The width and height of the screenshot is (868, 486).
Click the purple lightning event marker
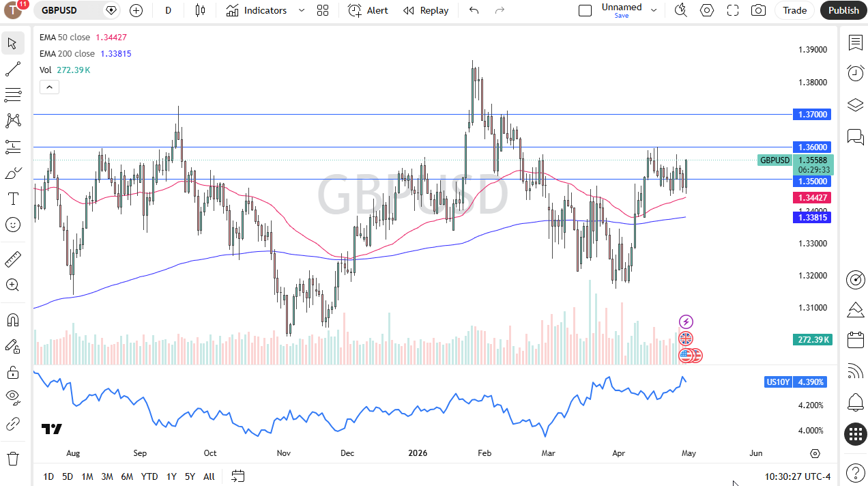click(686, 321)
